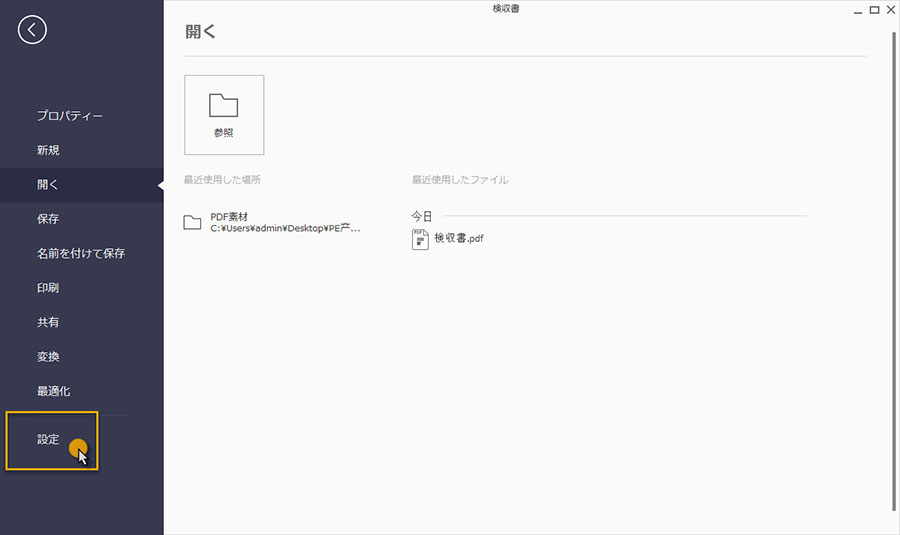Open the PDF素材 recent folder
This screenshot has width=900, height=535.
[x=271, y=222]
